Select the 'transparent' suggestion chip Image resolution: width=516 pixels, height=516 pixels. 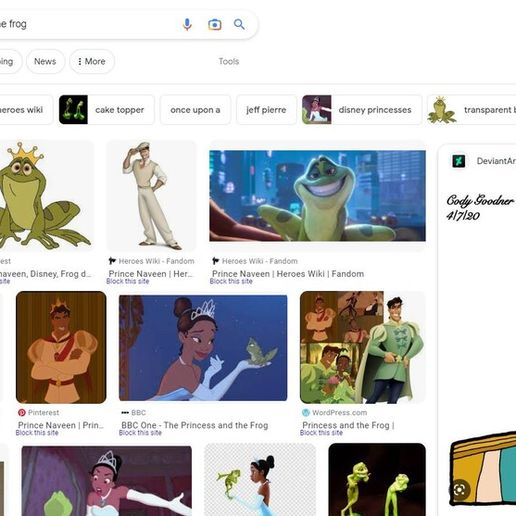(472, 110)
